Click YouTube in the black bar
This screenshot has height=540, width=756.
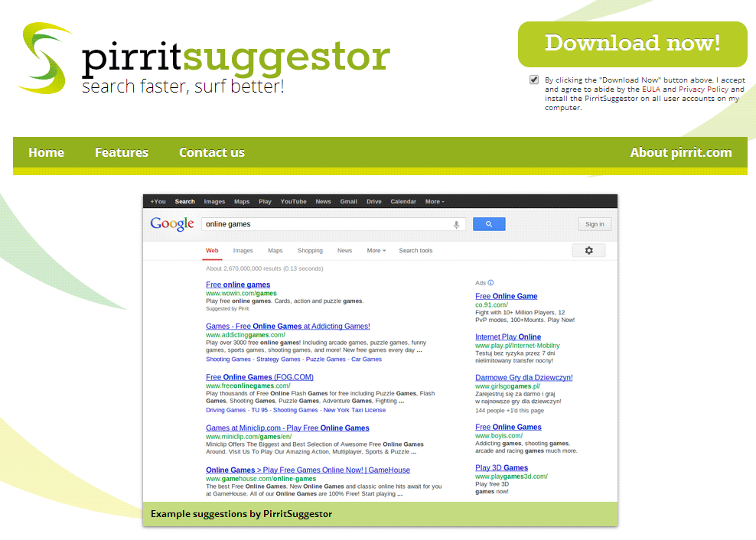tap(293, 201)
